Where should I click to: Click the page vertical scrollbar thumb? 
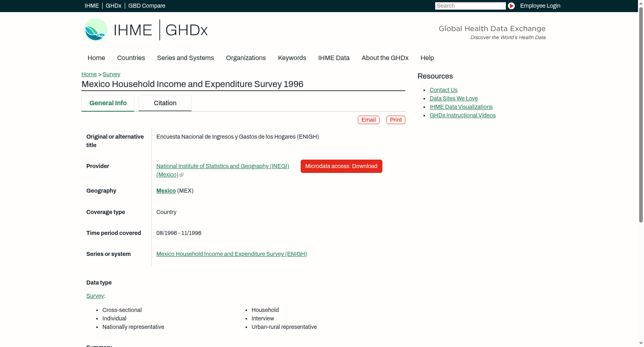641,115
